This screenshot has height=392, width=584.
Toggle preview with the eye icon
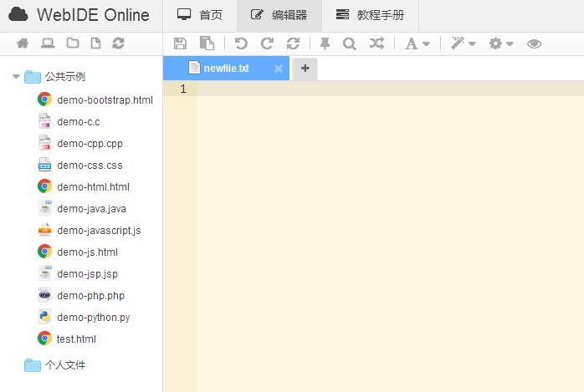534,43
